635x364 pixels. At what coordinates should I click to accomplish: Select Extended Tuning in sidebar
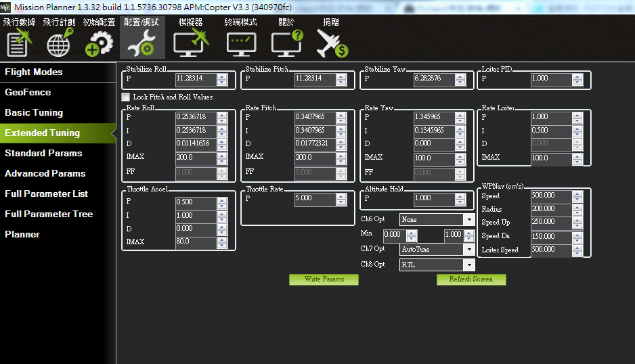tap(58, 133)
